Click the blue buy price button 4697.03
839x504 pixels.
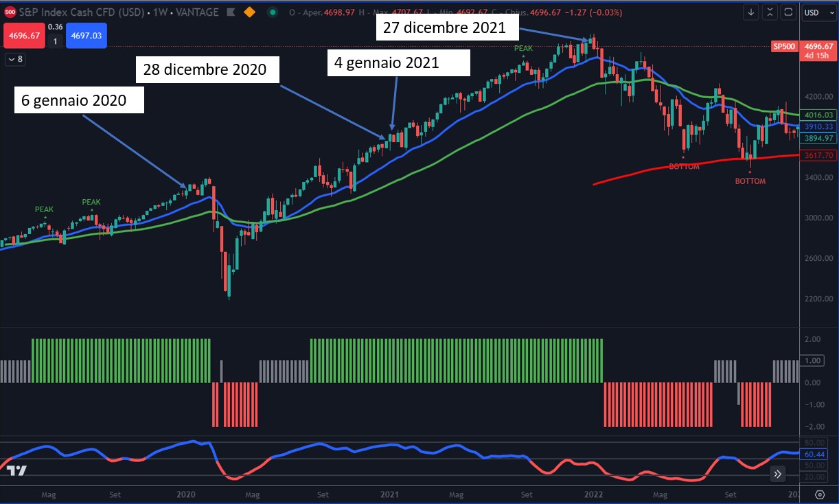point(86,36)
